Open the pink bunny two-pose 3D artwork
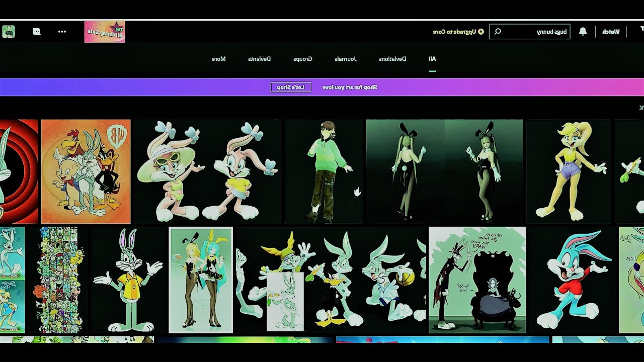 coord(207,171)
